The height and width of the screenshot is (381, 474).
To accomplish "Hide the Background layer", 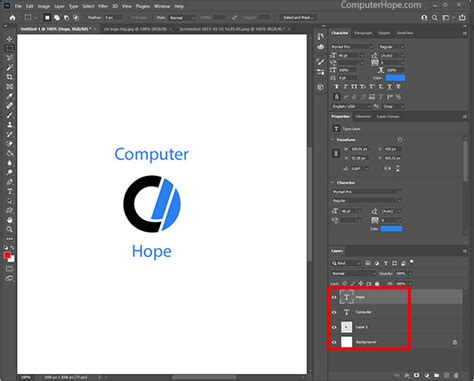I will [334, 342].
